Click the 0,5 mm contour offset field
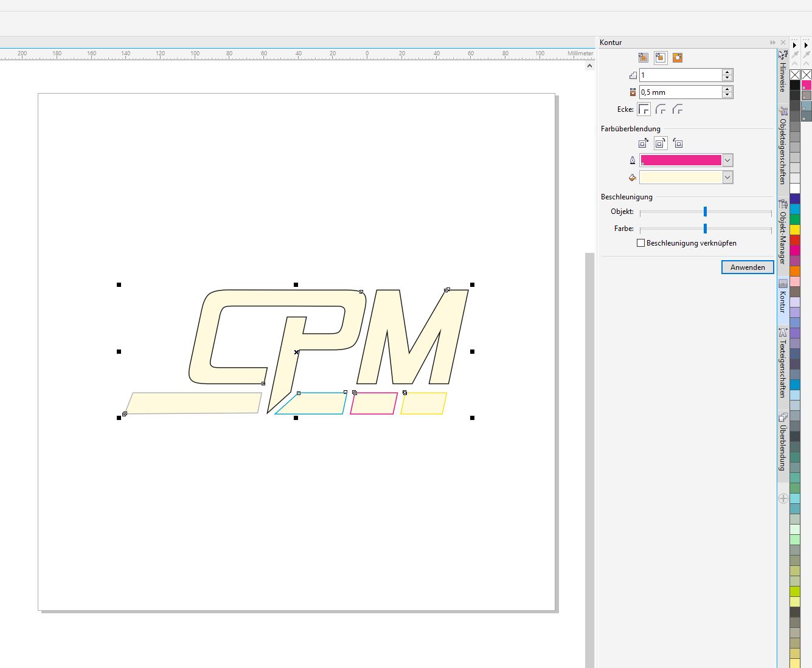The width and height of the screenshot is (812, 668). point(680,92)
